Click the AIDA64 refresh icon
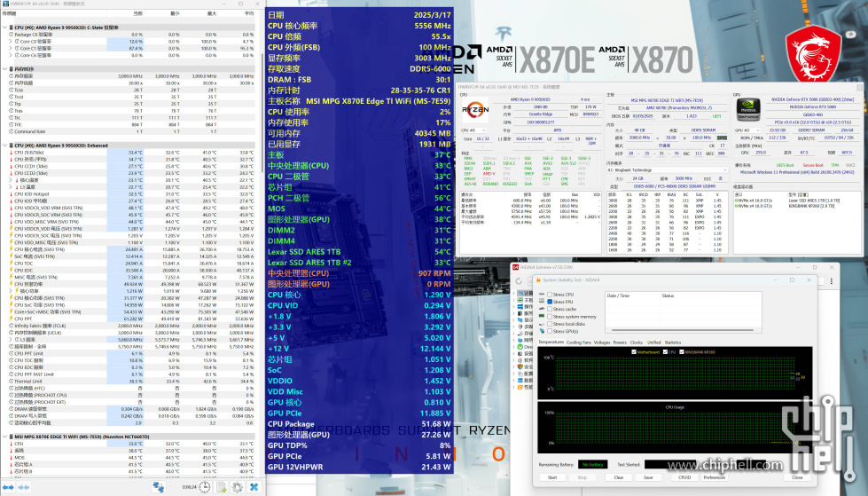 coord(519,281)
